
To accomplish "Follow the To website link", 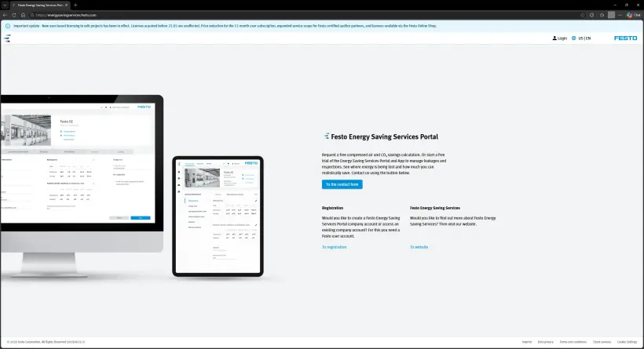I will (419, 247).
